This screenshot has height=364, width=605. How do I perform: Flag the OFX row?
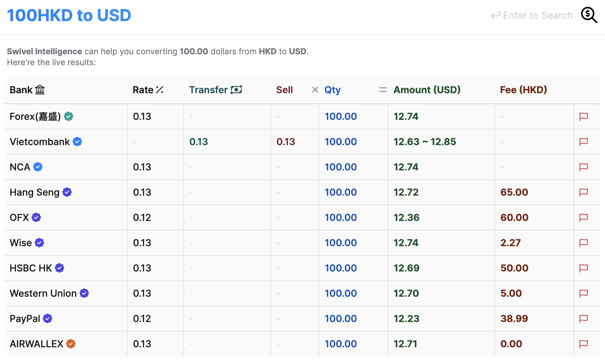[583, 218]
